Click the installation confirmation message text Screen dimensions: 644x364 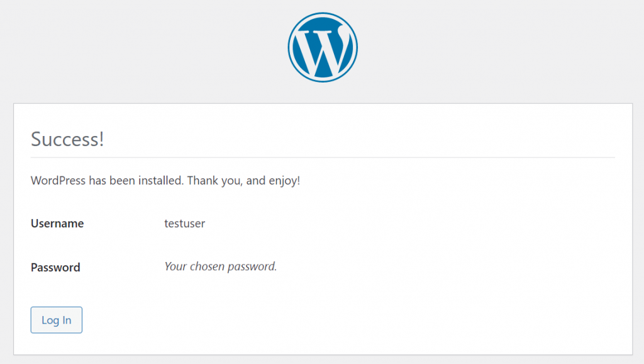[x=165, y=181]
